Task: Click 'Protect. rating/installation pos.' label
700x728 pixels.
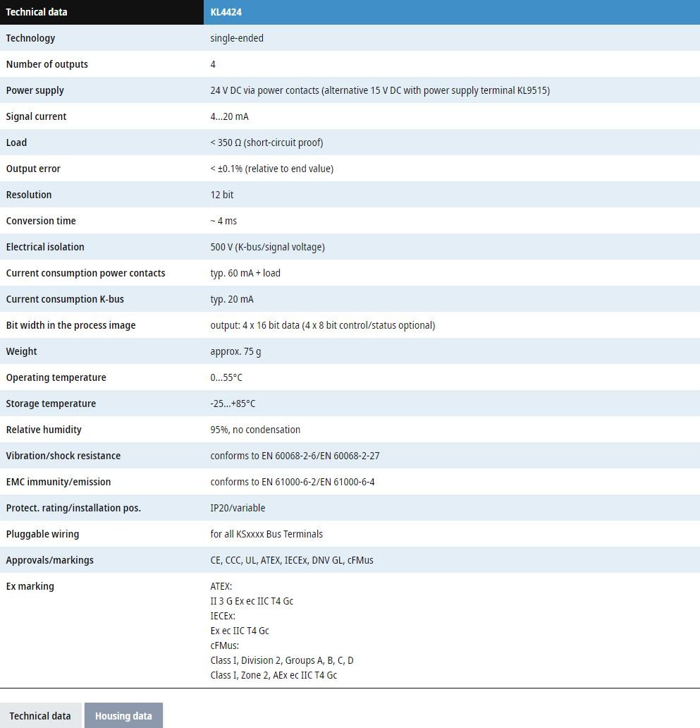Action: [73, 508]
